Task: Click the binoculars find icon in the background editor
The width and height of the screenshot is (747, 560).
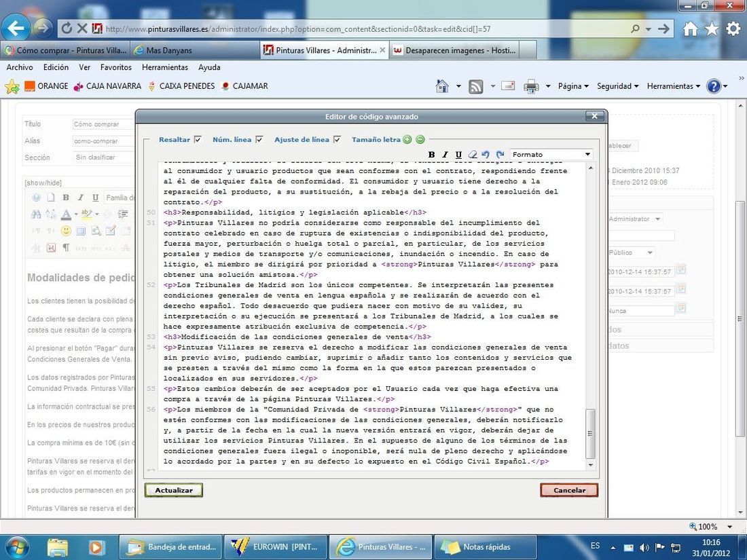Action: point(36,214)
